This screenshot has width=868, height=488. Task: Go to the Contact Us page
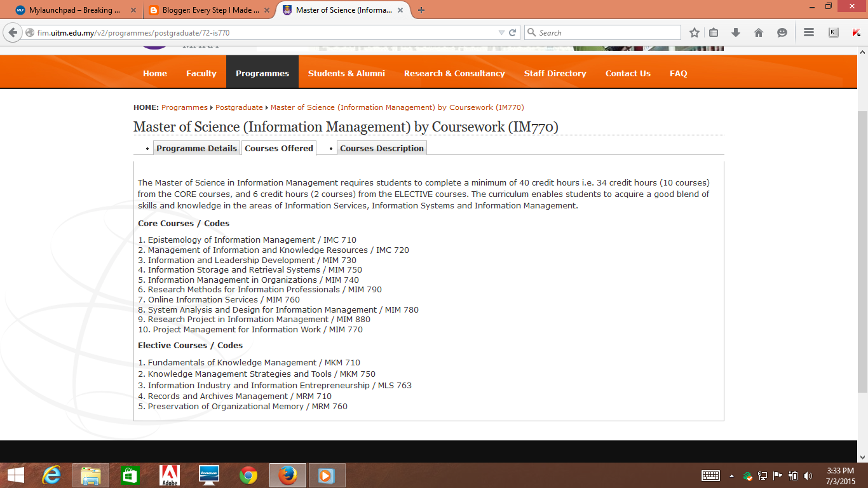[x=628, y=73]
